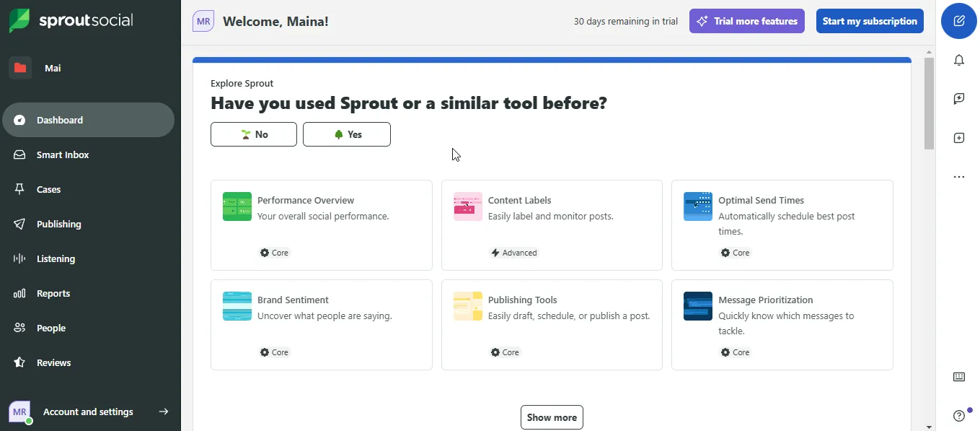Click the Listening waveform icon
This screenshot has width=980, height=431.
click(20, 258)
